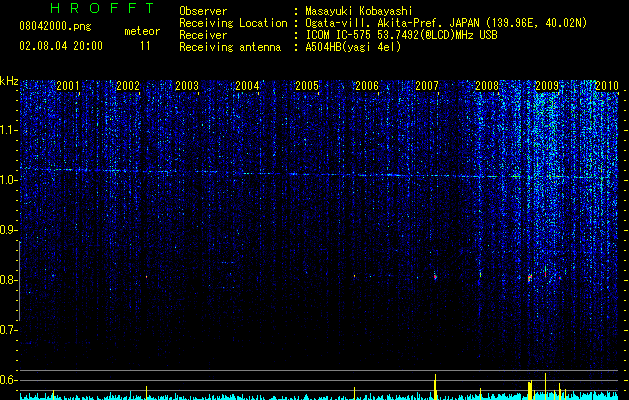Click the red meteor echo just before 2009
This screenshot has width=629, height=400.
pyautogui.click(x=530, y=278)
